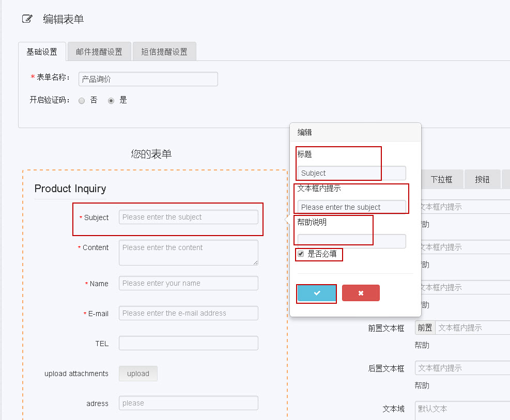
Task: Click the TEL input field in the form
Action: click(x=188, y=343)
